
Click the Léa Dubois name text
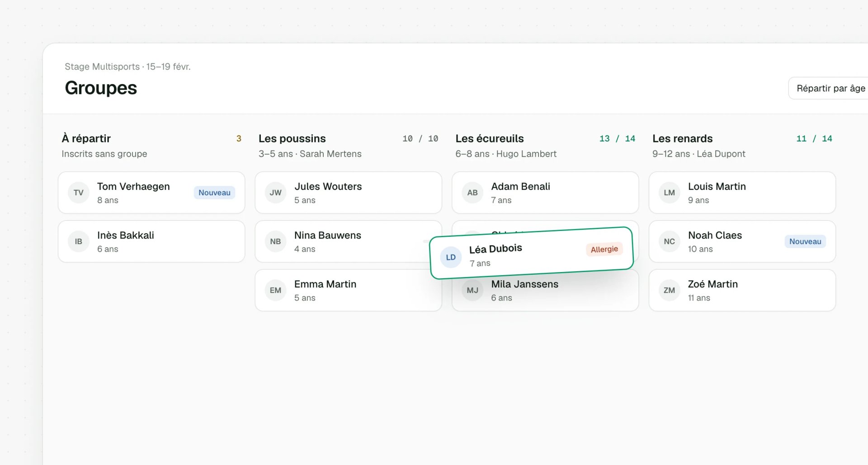495,249
